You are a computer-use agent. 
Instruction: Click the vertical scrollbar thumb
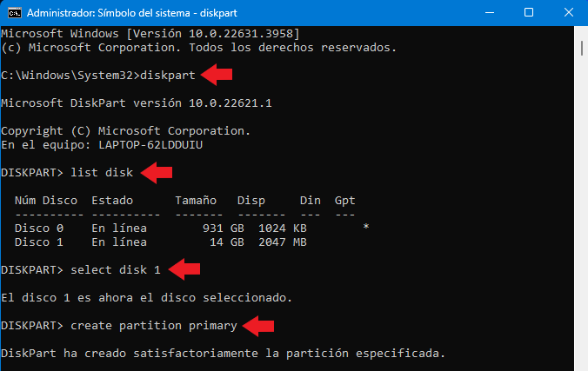tap(582, 49)
